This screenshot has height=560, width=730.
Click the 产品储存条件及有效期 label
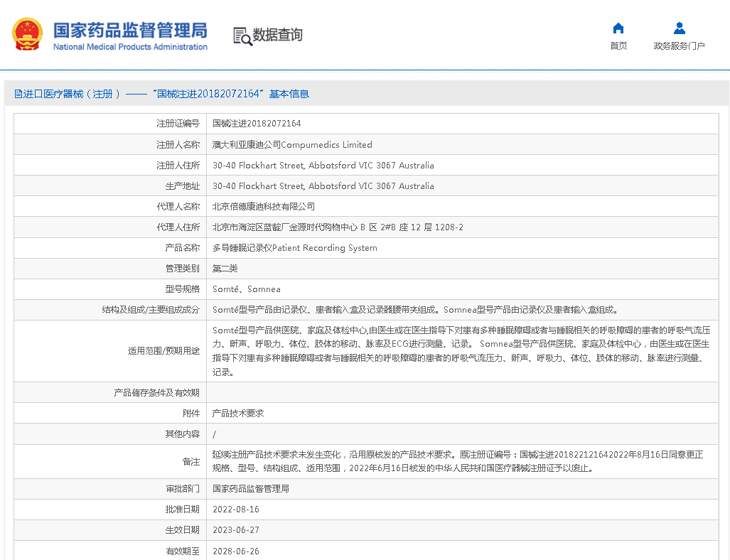[x=156, y=393]
